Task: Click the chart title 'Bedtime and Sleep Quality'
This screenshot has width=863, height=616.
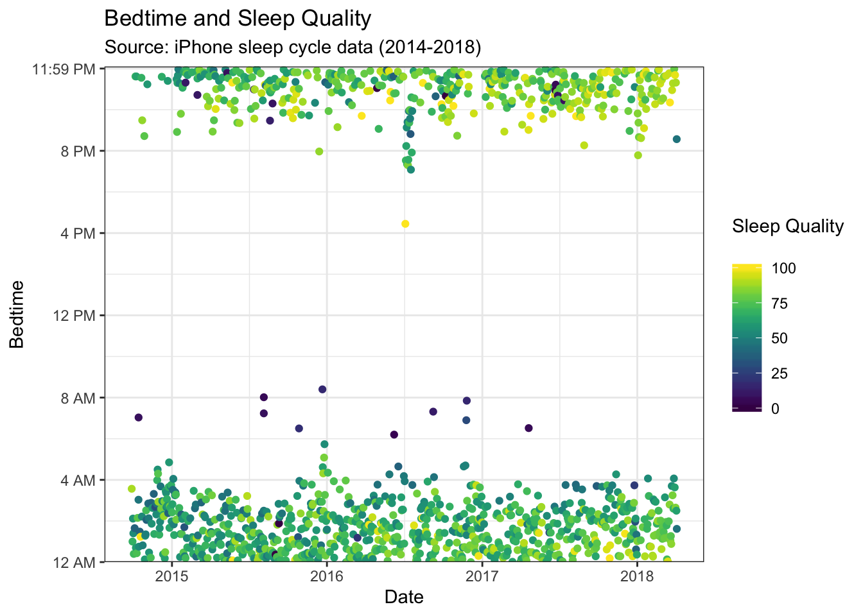Action: (238, 19)
